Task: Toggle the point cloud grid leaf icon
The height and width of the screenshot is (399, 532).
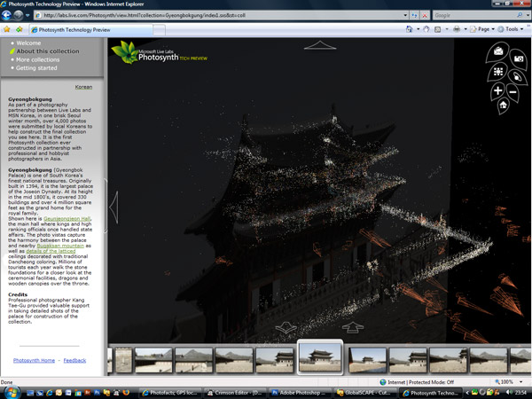Action: [497, 72]
